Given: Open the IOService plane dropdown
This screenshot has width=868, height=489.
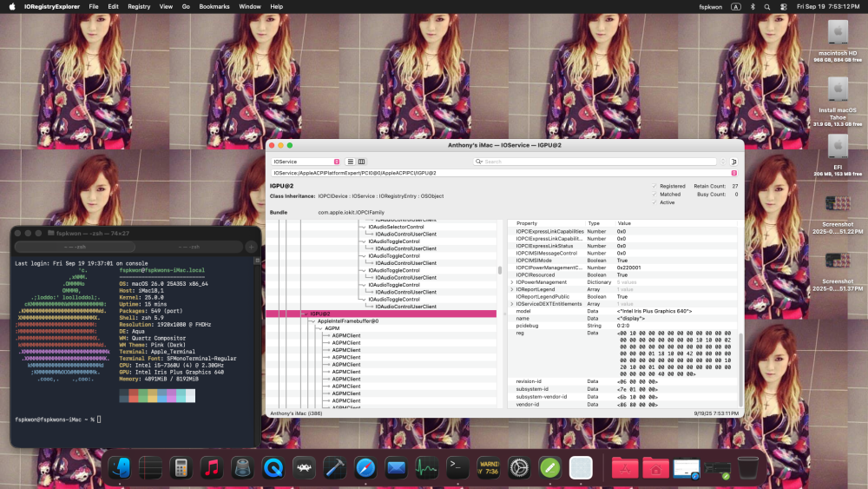Looking at the screenshot, I should coord(306,162).
